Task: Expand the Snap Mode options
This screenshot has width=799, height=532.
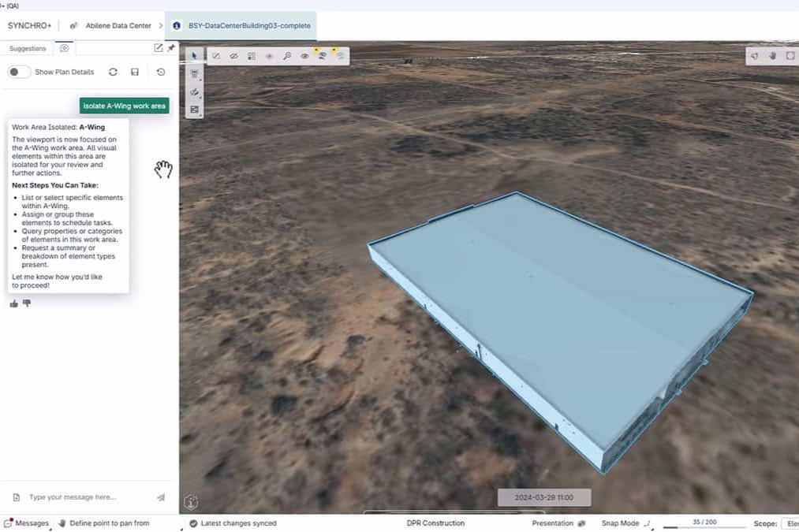Action: pos(647,523)
